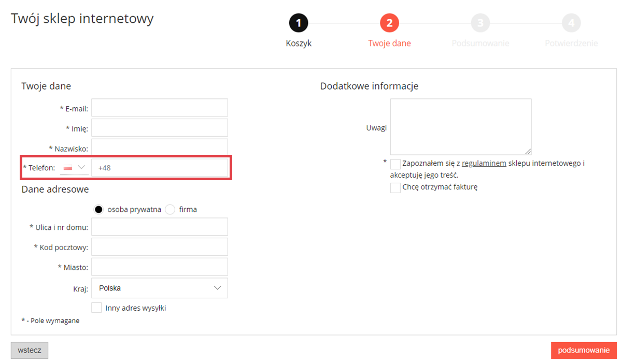Accept the store regulamin checkbox
The height and width of the screenshot is (364, 622).
pyautogui.click(x=395, y=164)
